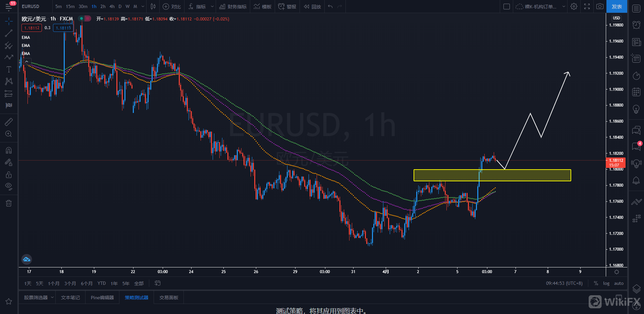Toggle magnet mode for drawings
Screen dimensions: 644x314
tap(9, 150)
